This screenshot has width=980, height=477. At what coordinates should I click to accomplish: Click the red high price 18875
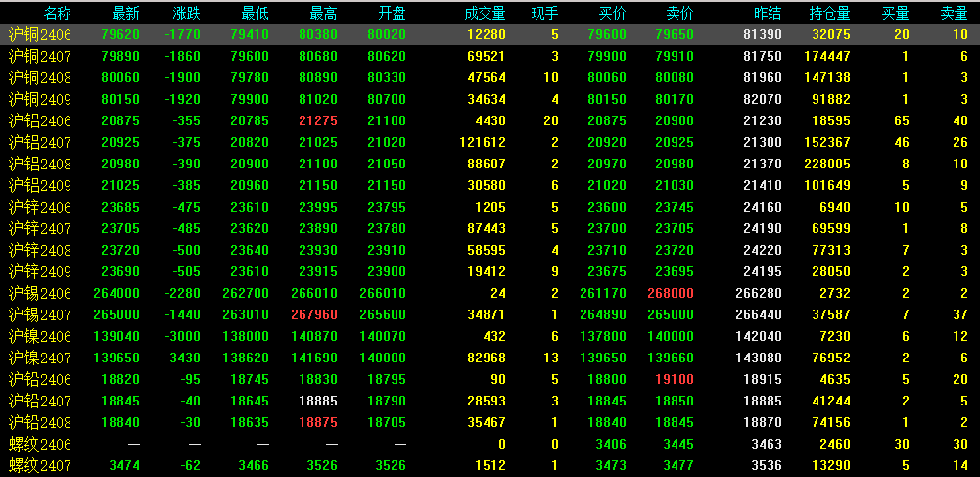point(317,422)
